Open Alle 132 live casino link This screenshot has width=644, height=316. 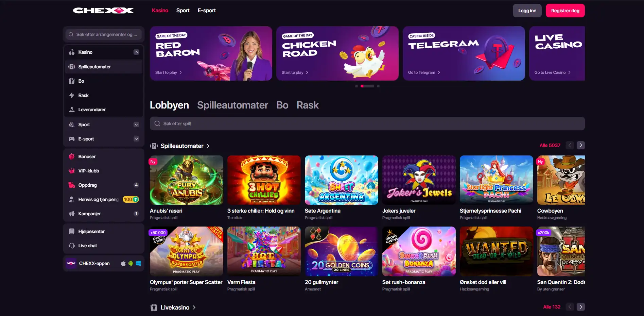[552, 307]
